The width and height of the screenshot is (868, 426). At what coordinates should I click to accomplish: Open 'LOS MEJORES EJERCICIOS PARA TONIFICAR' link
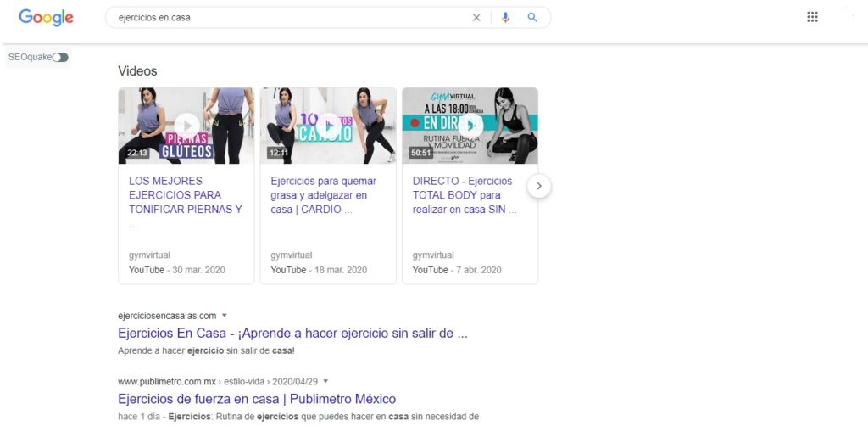tap(186, 195)
